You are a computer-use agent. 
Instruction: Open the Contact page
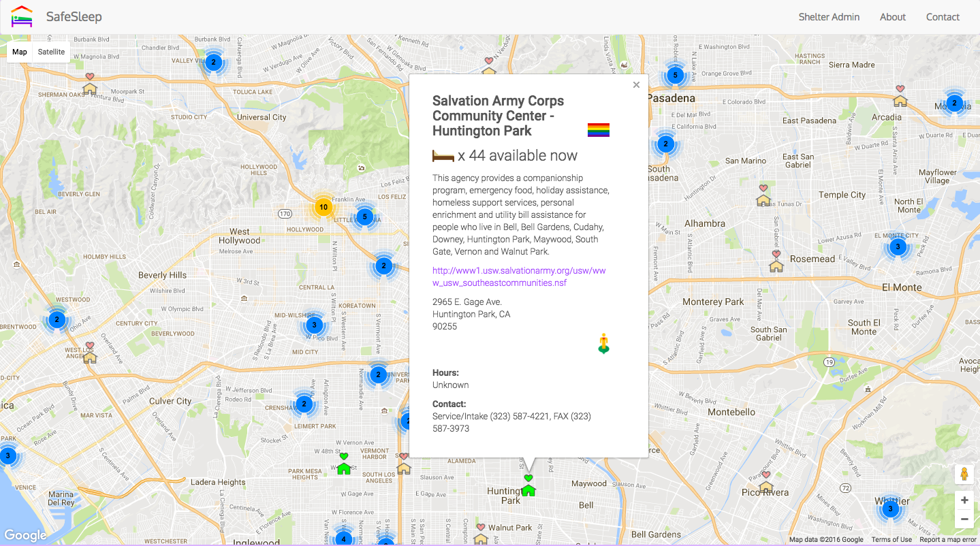pos(943,17)
